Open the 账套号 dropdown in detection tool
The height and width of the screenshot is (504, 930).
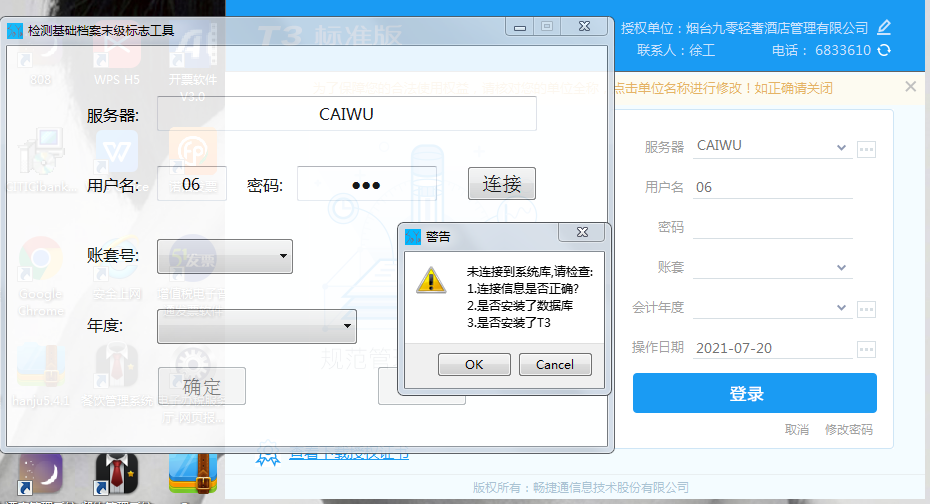(x=225, y=256)
